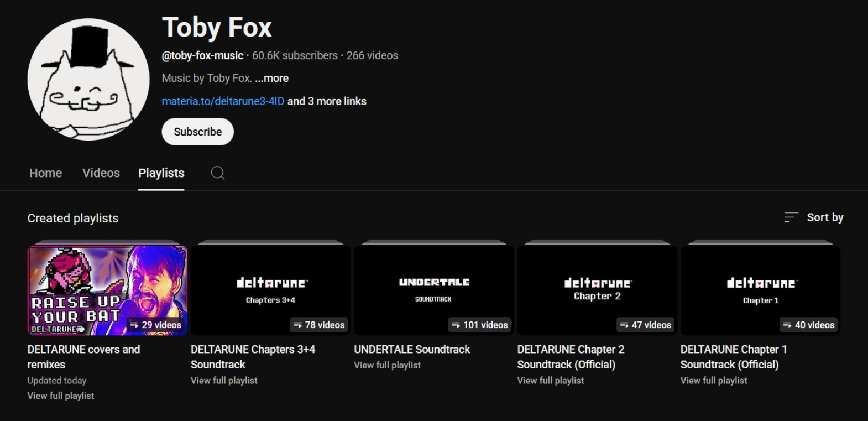Click the 'UNDERTALE Soundtrack' title
Image resolution: width=868 pixels, height=421 pixels.
point(412,350)
